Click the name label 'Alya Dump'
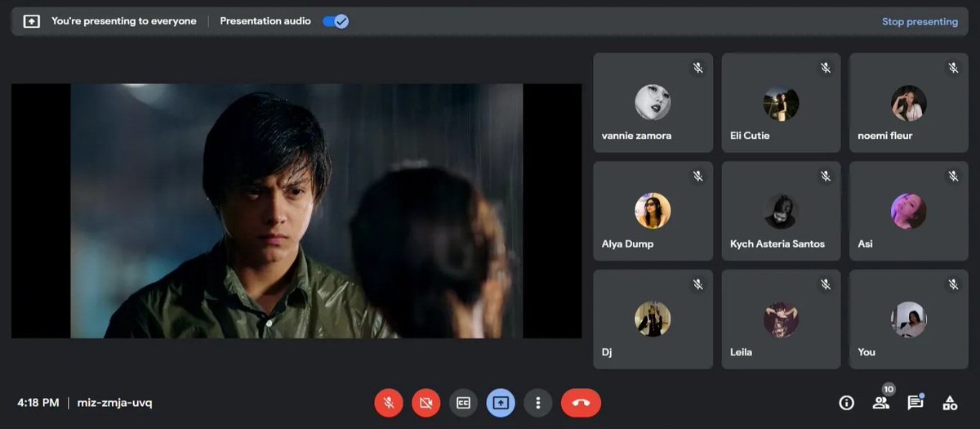Image resolution: width=980 pixels, height=429 pixels. (628, 244)
